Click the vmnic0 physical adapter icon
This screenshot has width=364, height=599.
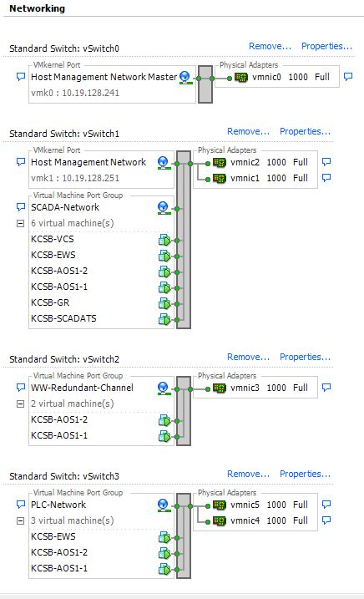(x=241, y=77)
